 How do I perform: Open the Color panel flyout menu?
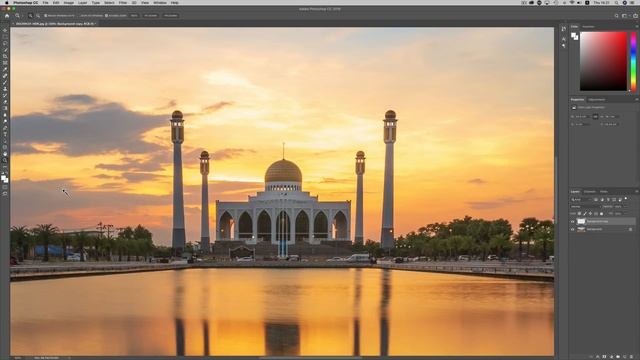tap(637, 27)
